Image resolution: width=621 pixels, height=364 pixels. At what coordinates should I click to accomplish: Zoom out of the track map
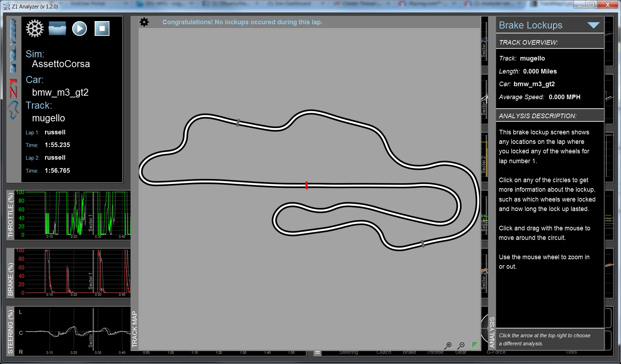[461, 345]
